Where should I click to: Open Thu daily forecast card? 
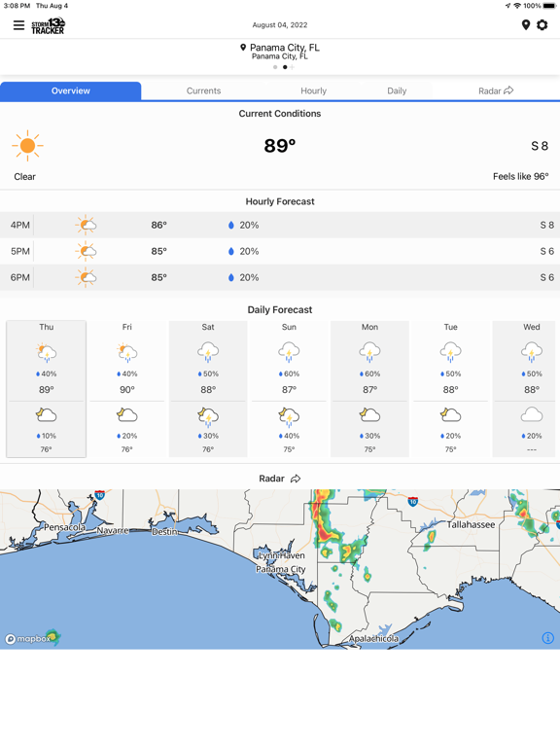point(47,389)
